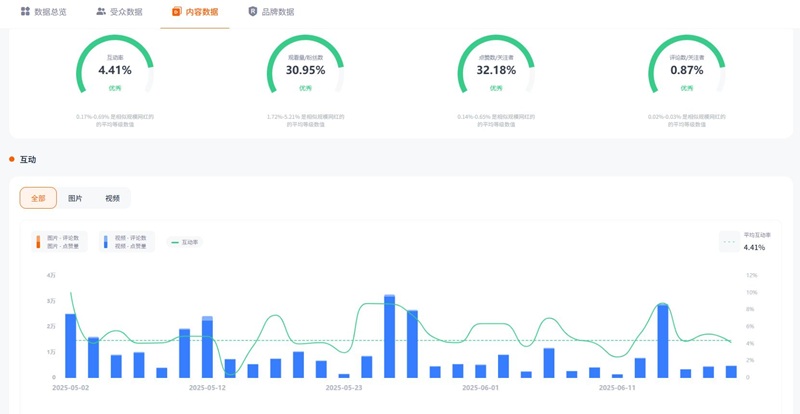Click the 品牌数据 shield icon
The image size is (800, 414).
click(x=252, y=12)
